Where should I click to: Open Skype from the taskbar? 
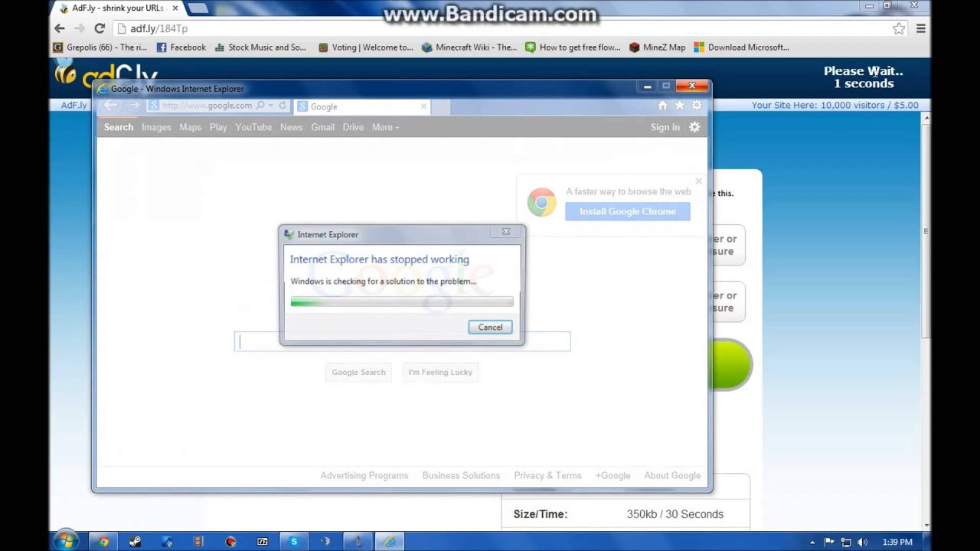294,541
